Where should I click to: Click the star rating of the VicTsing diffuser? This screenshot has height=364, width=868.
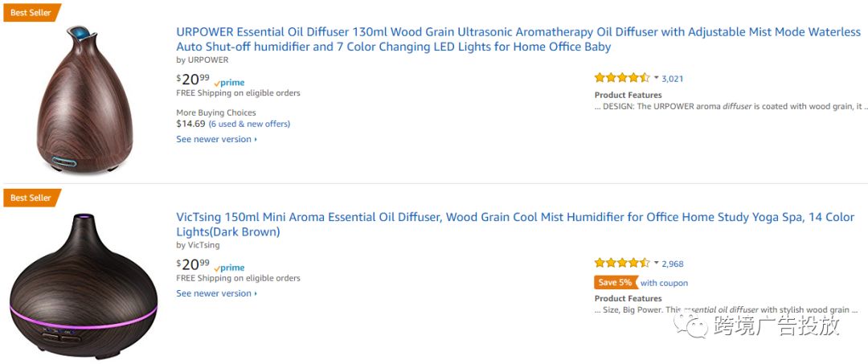[622, 263]
